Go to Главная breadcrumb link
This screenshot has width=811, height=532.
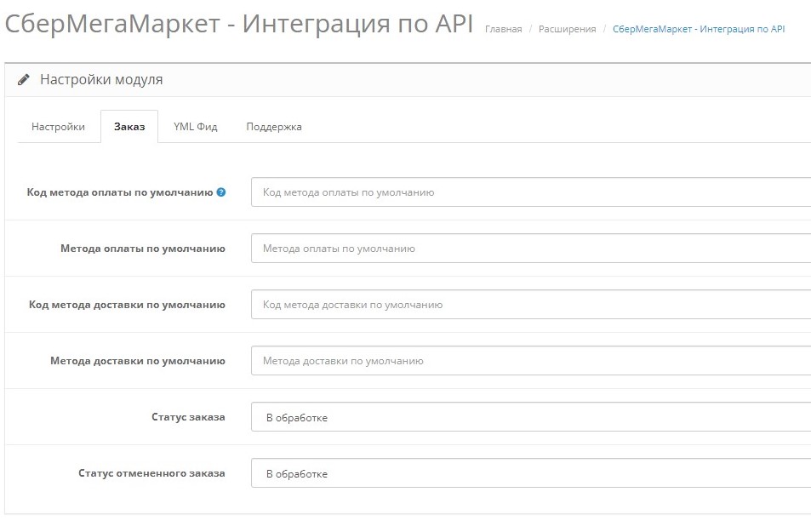pyautogui.click(x=503, y=29)
